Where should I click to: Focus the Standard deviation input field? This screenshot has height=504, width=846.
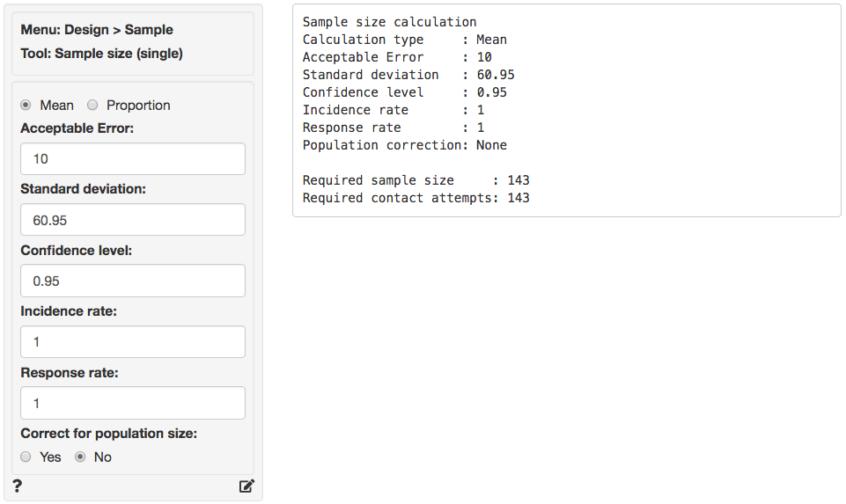click(133, 220)
